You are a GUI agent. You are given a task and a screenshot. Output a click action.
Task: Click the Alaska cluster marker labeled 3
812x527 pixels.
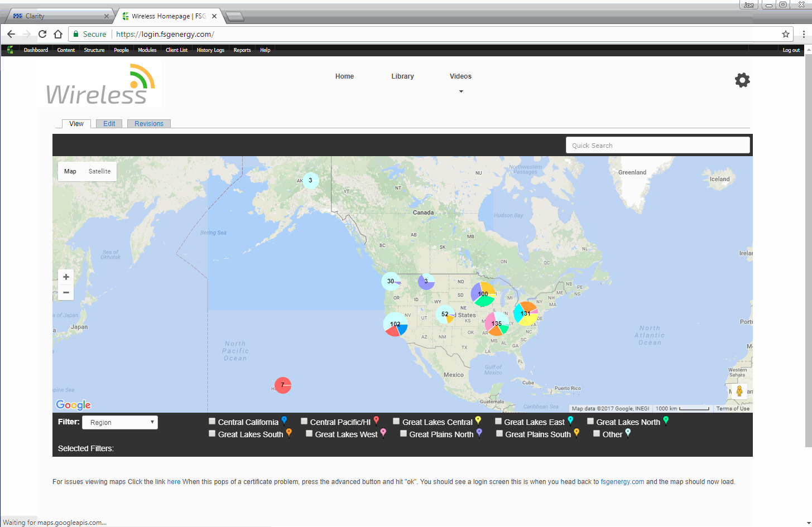point(310,180)
